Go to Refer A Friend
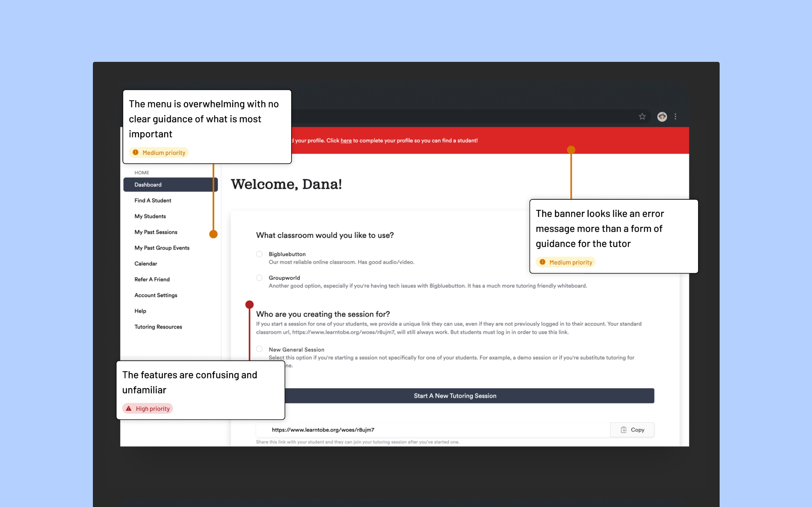The height and width of the screenshot is (507, 812). [152, 279]
